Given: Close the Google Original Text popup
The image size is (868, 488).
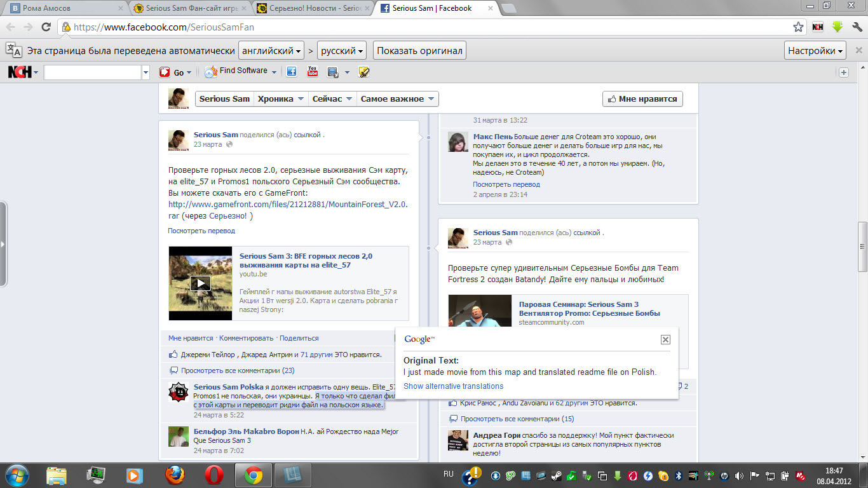Looking at the screenshot, I should 665,339.
